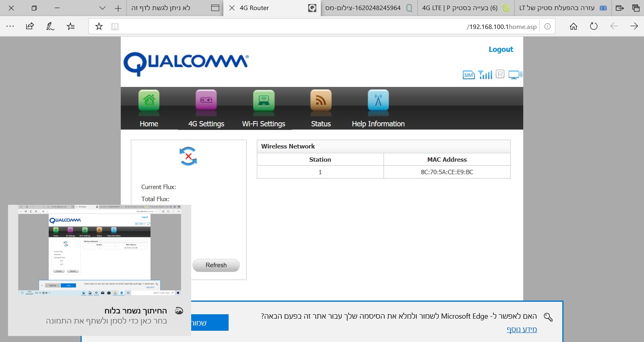This screenshot has width=644, height=342.
Task: Switch to the 'לא ניתן לגשת לדף זה' tab
Action: [175, 8]
